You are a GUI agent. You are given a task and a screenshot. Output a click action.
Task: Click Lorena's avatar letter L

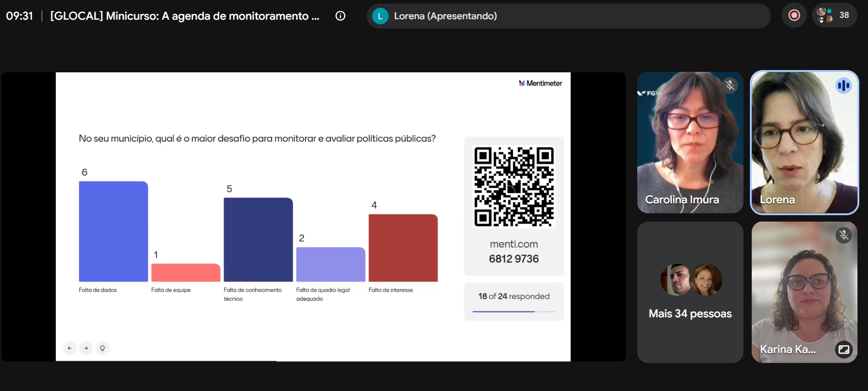380,16
